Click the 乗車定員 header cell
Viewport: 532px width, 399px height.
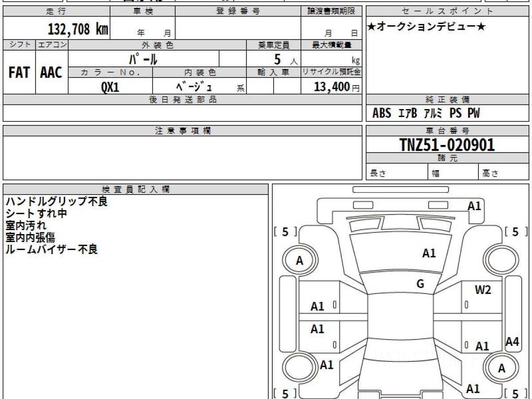(x=274, y=45)
